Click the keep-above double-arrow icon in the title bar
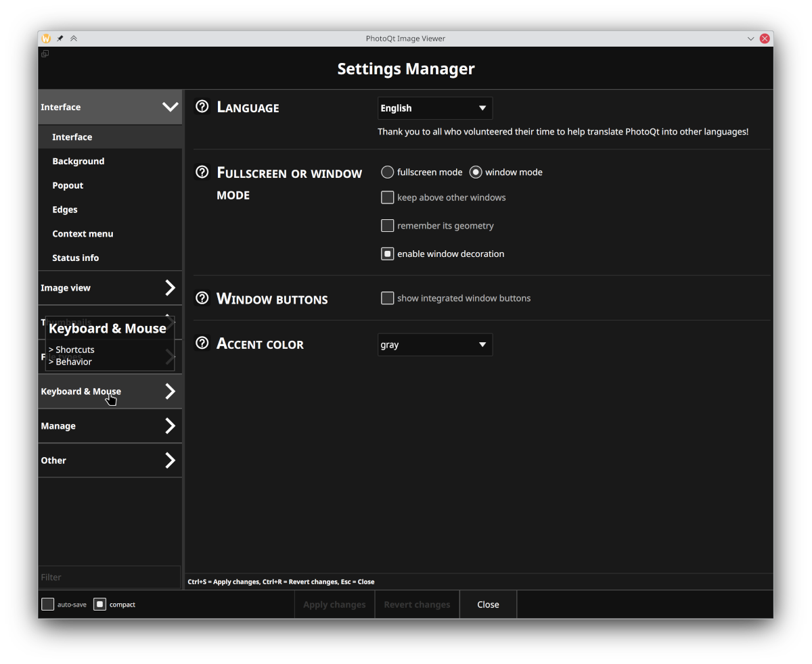 pos(74,39)
